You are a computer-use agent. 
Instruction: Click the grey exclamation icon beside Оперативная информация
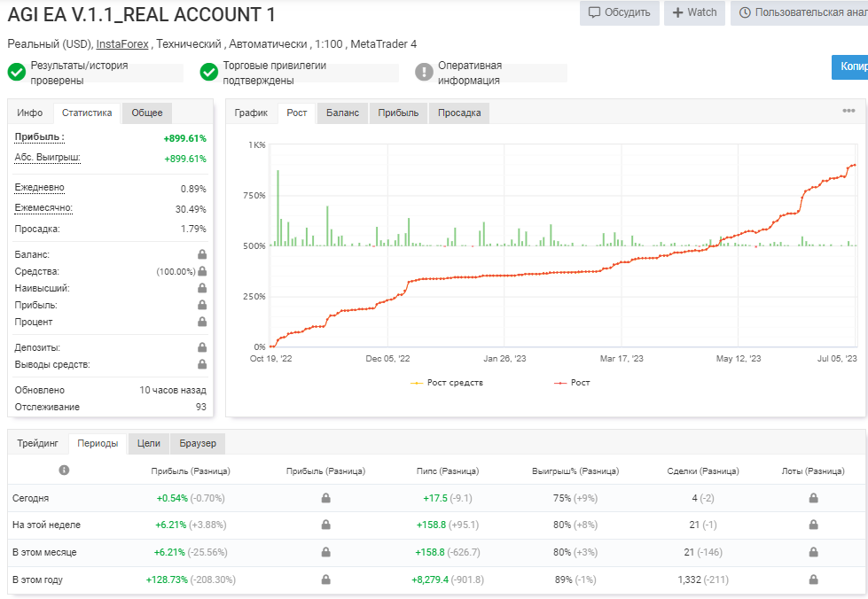tap(424, 72)
